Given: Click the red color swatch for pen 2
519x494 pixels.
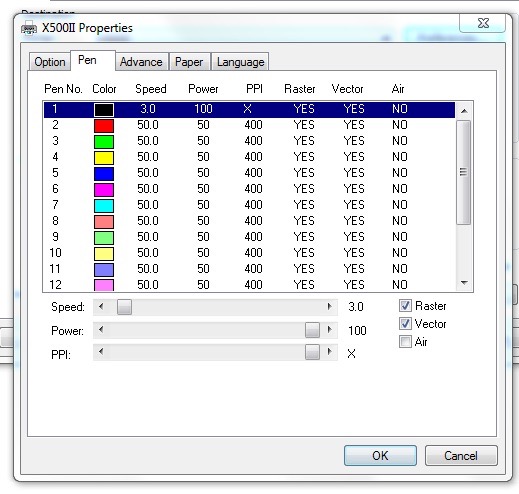Looking at the screenshot, I should point(104,125).
